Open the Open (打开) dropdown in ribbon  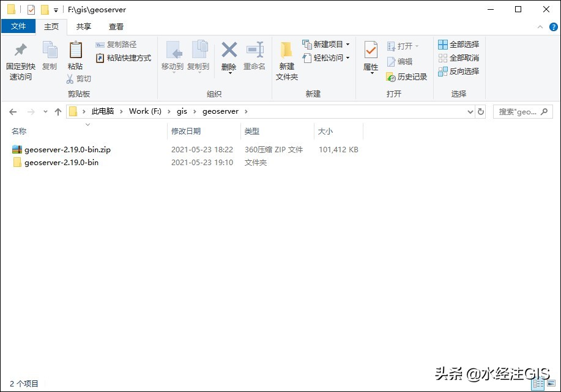pos(403,46)
